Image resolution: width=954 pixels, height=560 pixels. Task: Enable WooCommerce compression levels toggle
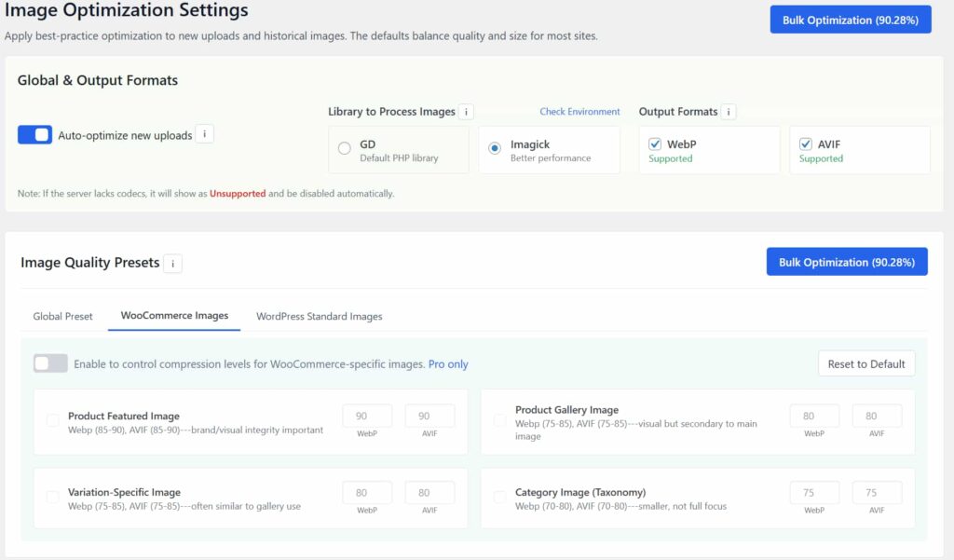(x=50, y=363)
